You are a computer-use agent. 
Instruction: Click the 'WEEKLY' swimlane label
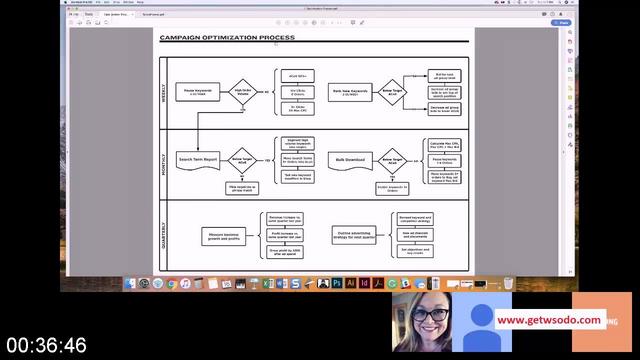pos(164,93)
